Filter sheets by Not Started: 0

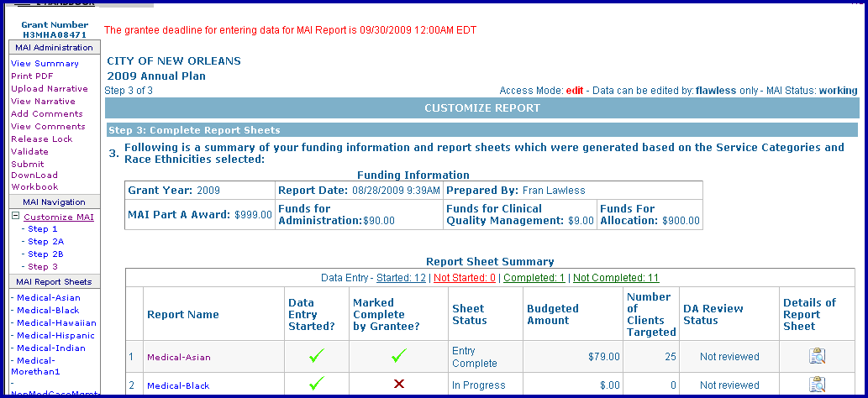tap(465, 278)
